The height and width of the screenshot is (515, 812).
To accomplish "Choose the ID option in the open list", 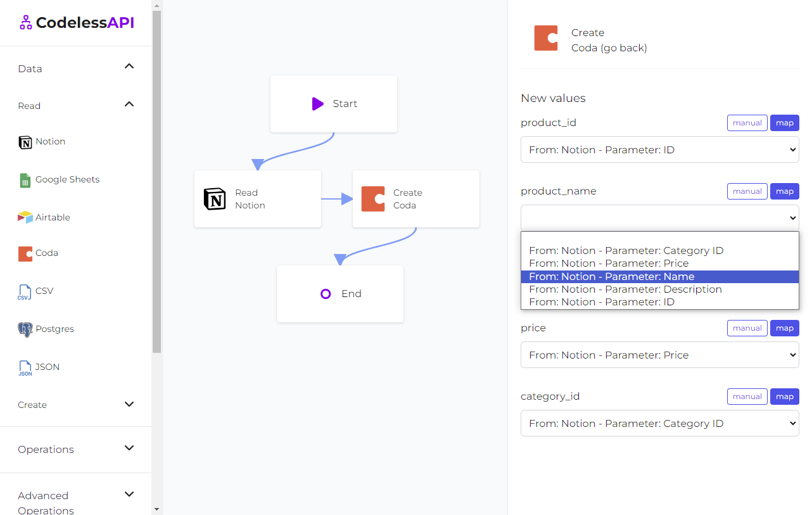I will tap(659, 302).
